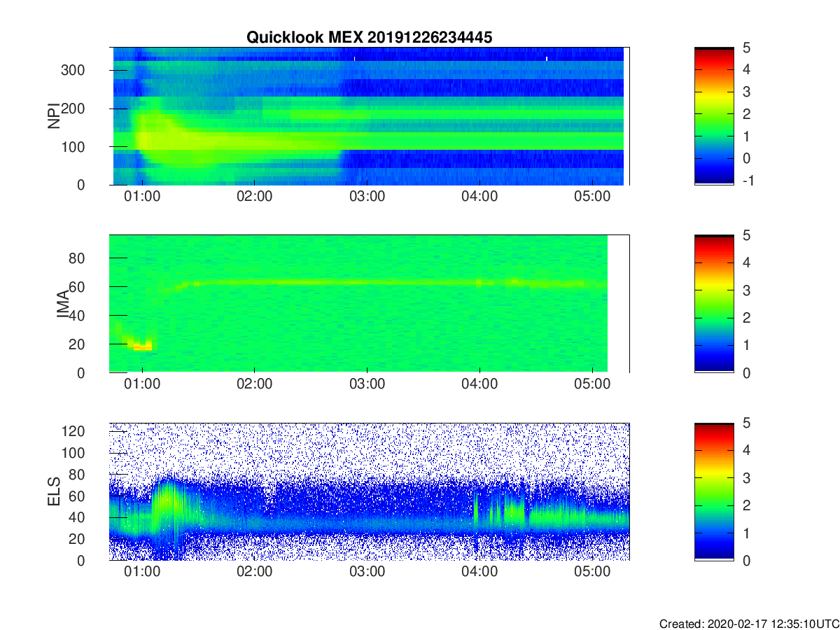Click inside the NPI spectrogram plot
This screenshot has width=840, height=630.
[x=369, y=116]
